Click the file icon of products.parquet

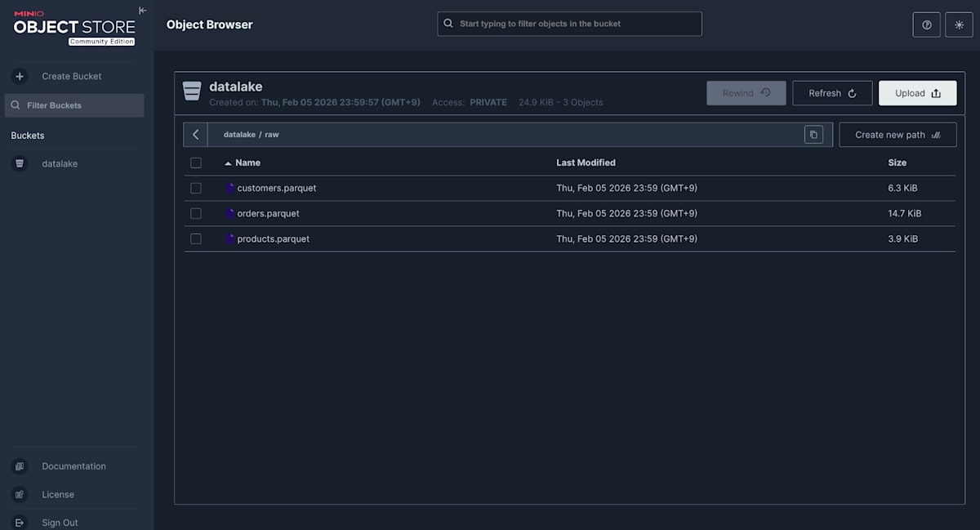(230, 238)
